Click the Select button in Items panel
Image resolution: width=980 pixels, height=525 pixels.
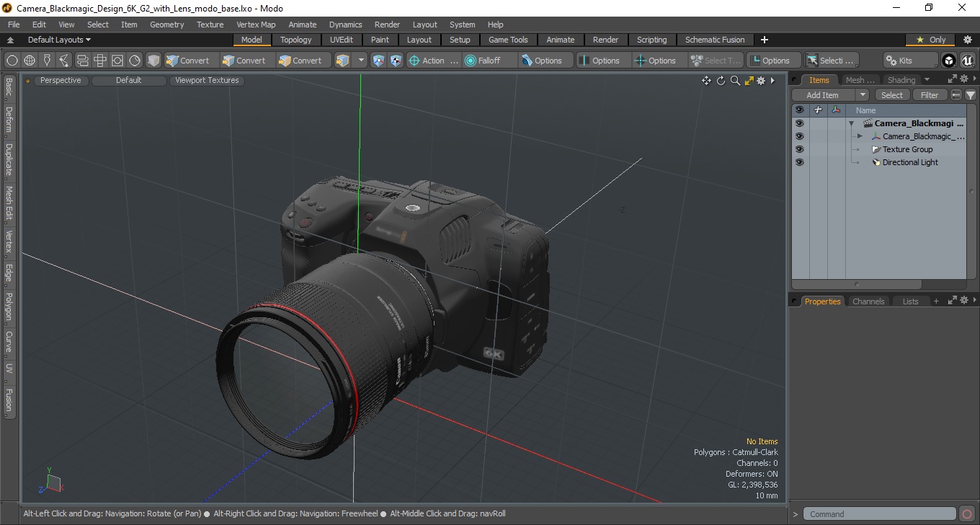point(892,95)
